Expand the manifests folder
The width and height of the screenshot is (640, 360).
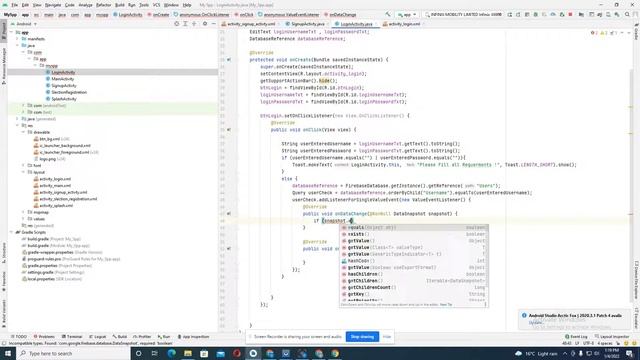[18, 39]
